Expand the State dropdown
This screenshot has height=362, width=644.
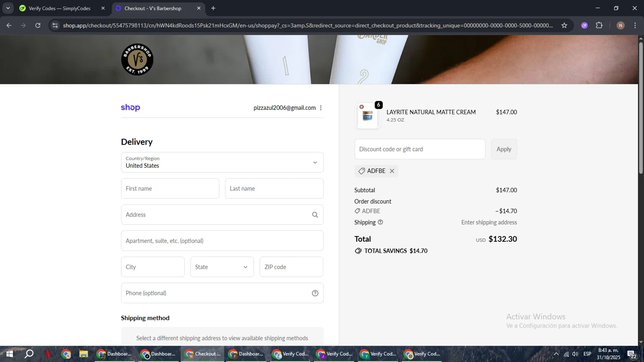click(222, 267)
